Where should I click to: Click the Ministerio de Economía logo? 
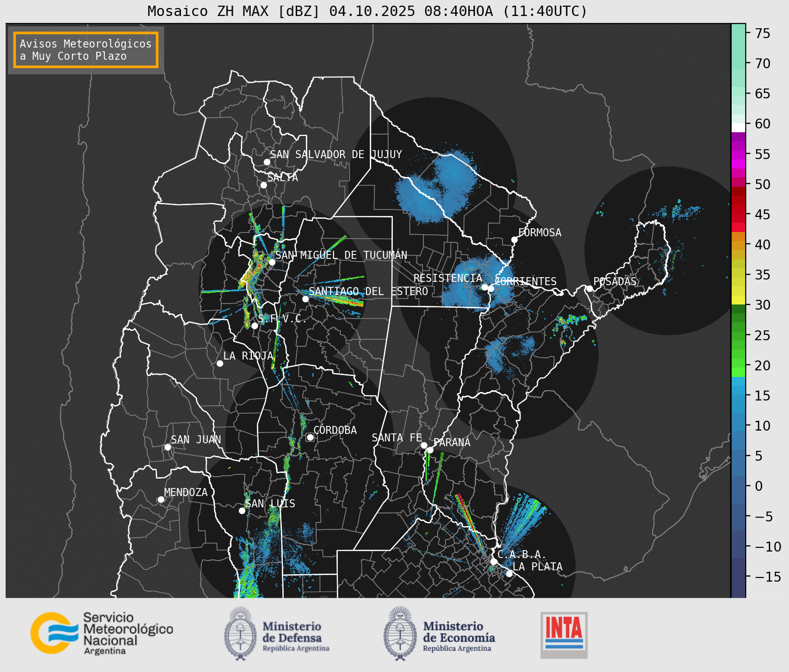[439, 633]
